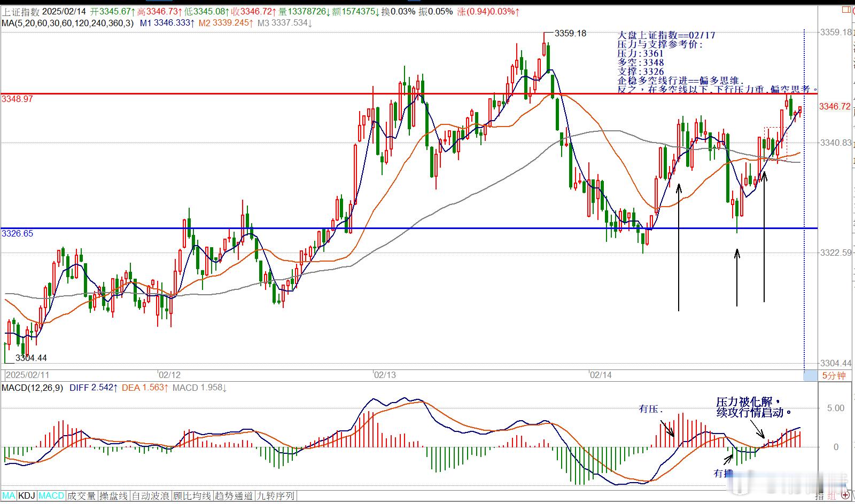Click the 高3346.73 high value in header
855x504 pixels.
158,11
